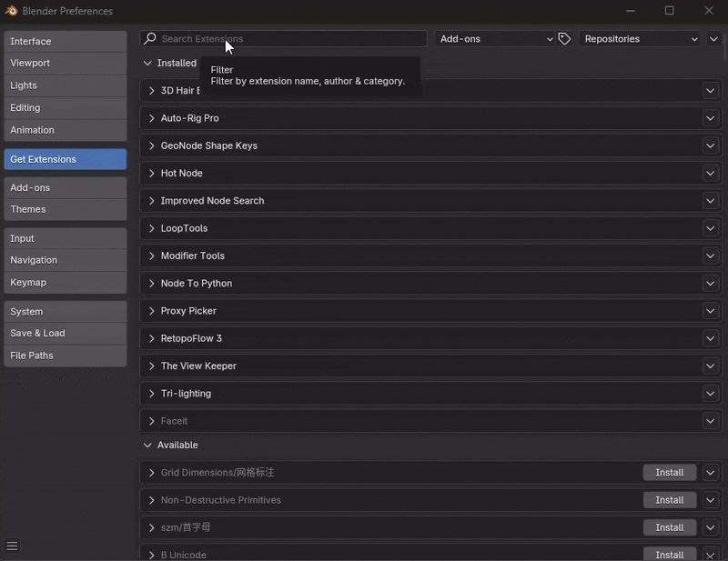Screen dimensions: 728x561
Task: Open options menu for The View Keeper
Action: pos(710,366)
